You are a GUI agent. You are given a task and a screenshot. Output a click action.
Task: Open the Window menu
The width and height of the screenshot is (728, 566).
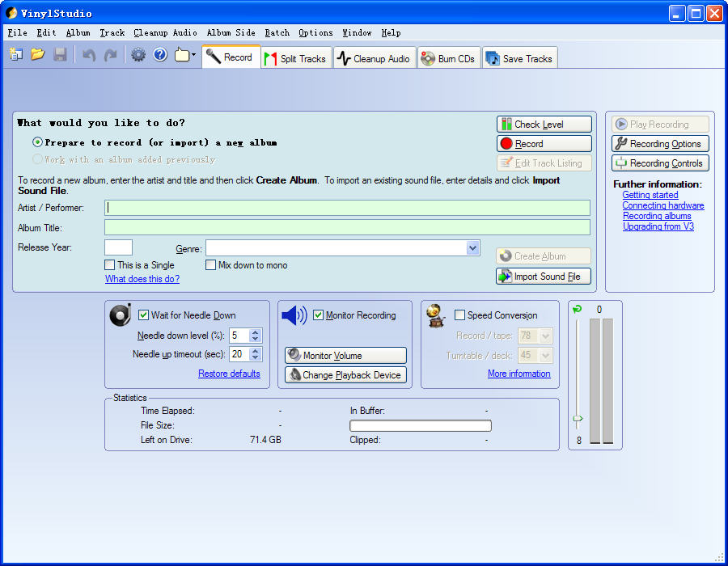(357, 32)
